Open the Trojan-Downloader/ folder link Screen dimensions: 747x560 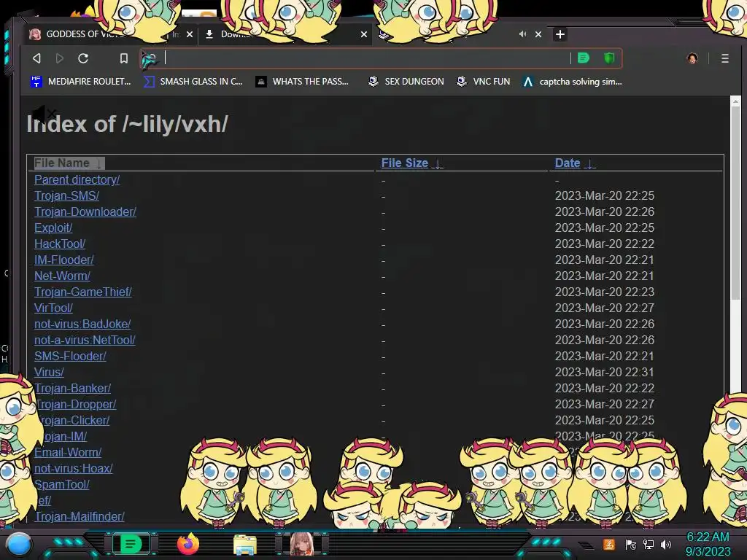tap(85, 211)
